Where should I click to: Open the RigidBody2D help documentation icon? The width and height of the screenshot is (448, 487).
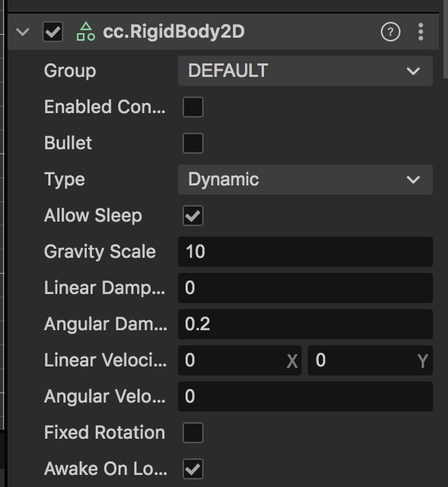[391, 32]
